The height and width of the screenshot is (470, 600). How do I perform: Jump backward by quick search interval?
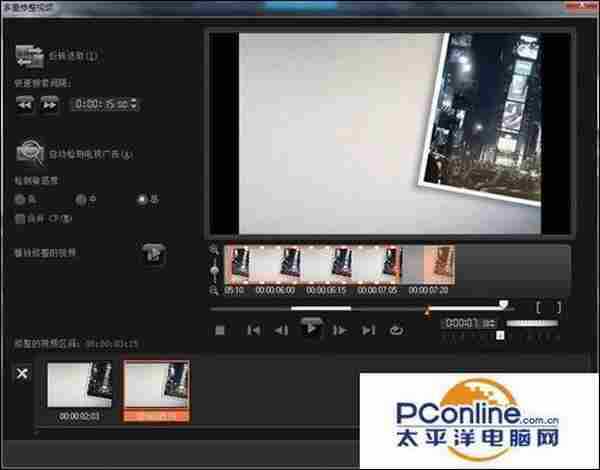click(24, 104)
